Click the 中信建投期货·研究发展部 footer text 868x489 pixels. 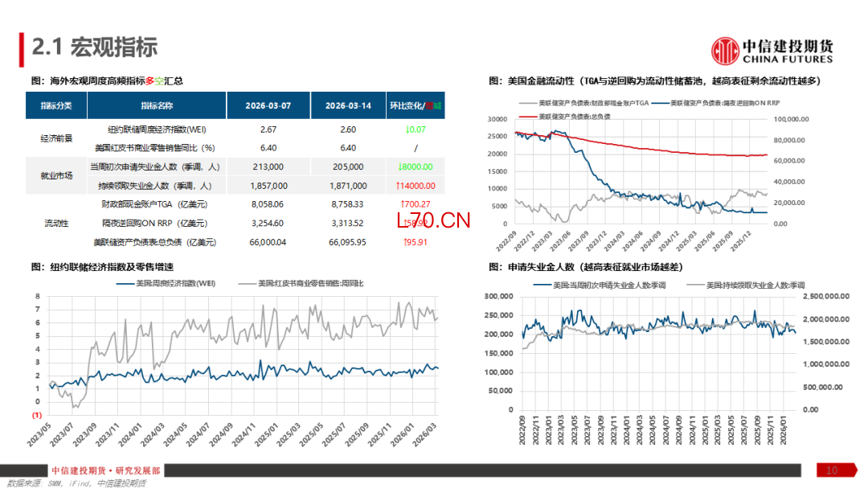pyautogui.click(x=105, y=471)
